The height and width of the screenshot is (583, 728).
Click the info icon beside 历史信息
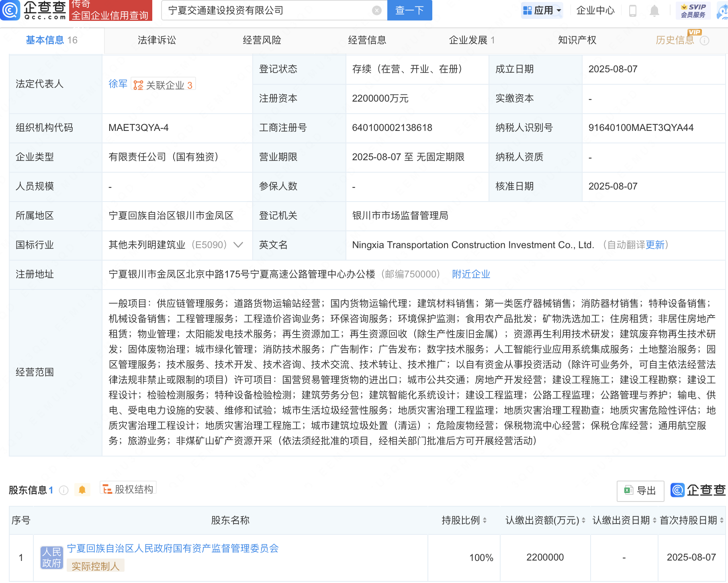704,41
